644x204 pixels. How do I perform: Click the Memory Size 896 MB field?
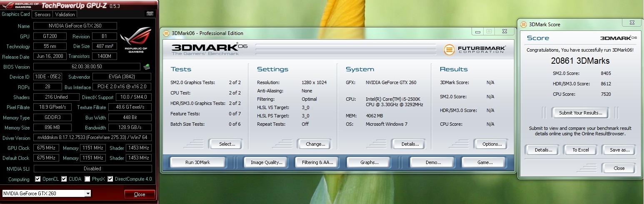coord(52,128)
